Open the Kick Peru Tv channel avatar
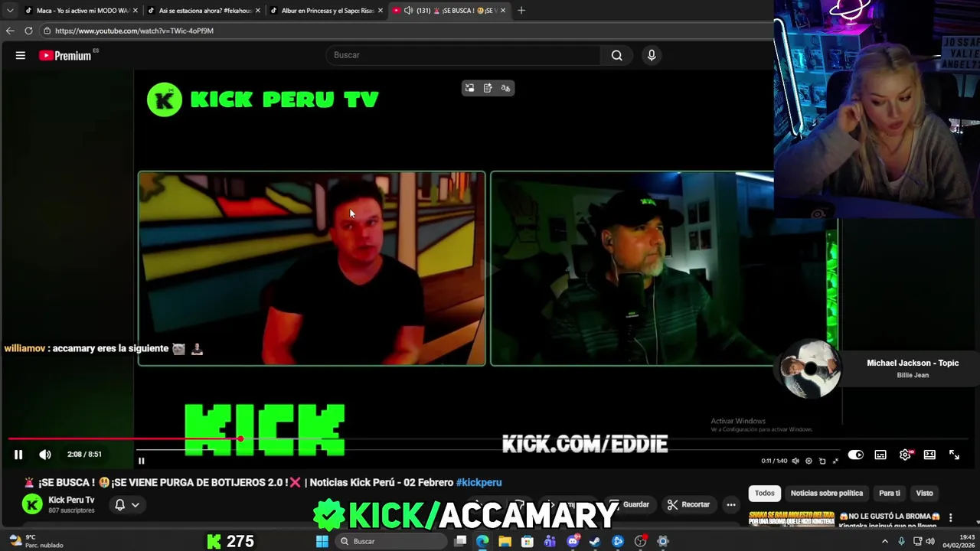The width and height of the screenshot is (980, 551). pyautogui.click(x=32, y=504)
